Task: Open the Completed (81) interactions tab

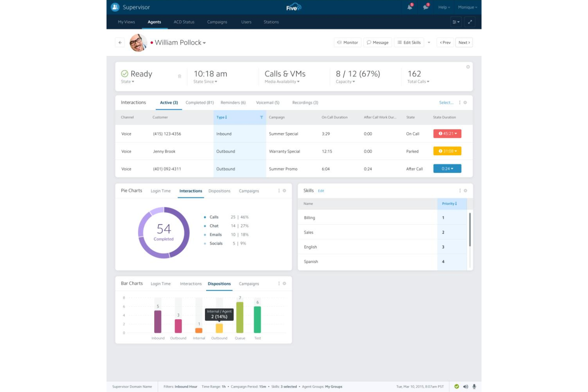Action: (200, 103)
